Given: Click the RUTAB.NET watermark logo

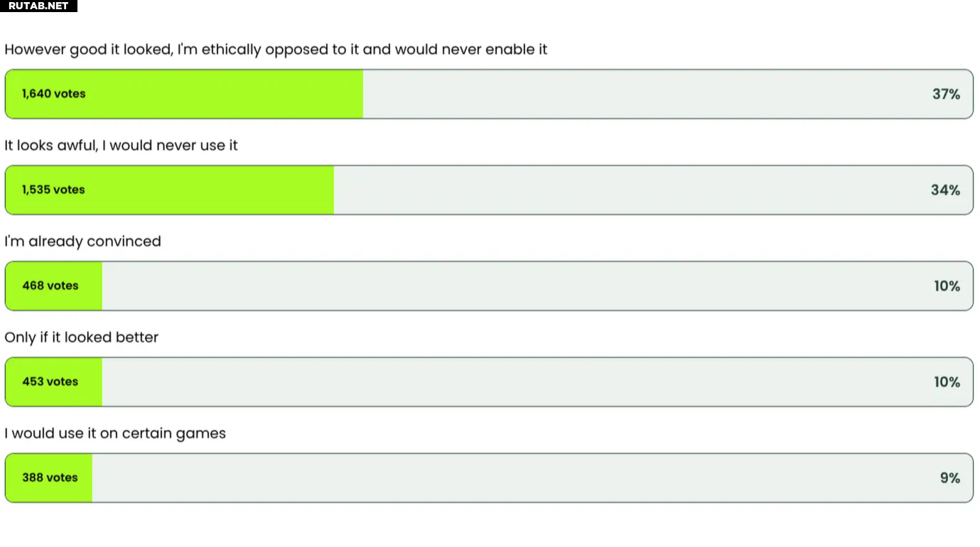Looking at the screenshot, I should [38, 6].
